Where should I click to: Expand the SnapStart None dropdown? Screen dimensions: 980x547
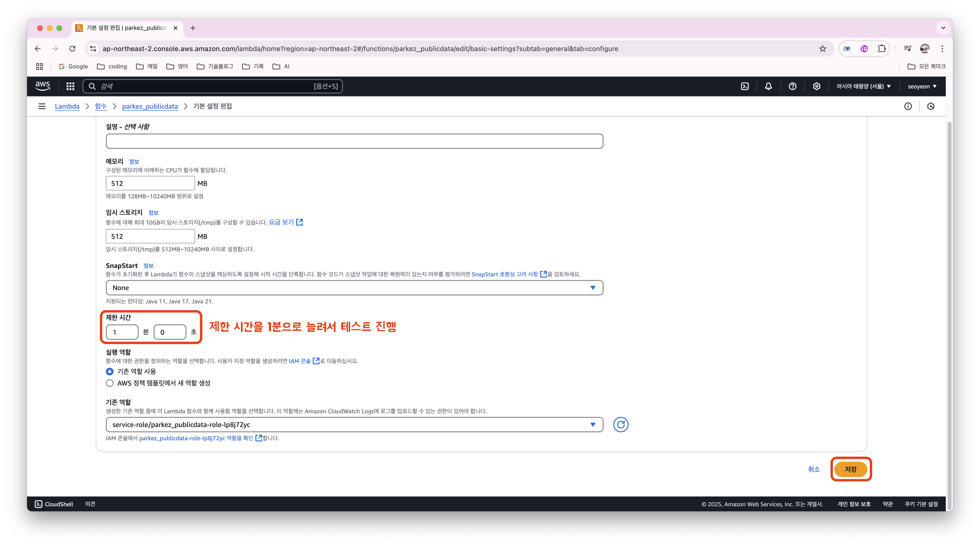pyautogui.click(x=354, y=288)
